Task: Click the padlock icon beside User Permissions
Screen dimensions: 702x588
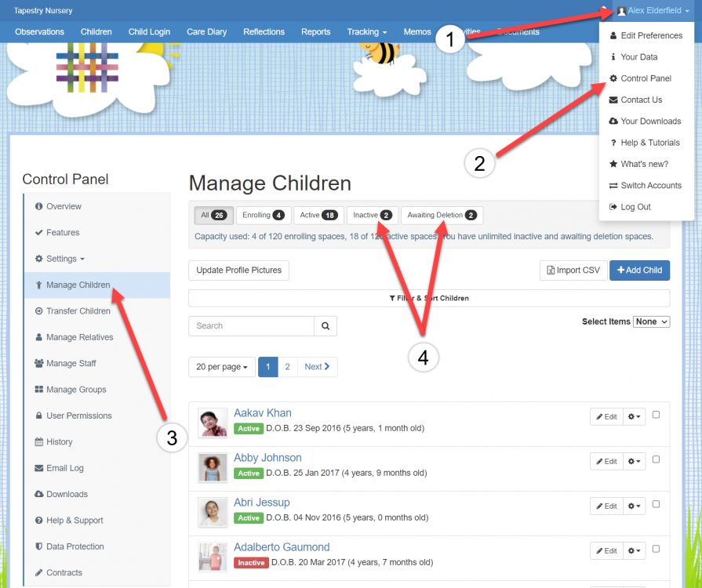Action: pyautogui.click(x=39, y=416)
